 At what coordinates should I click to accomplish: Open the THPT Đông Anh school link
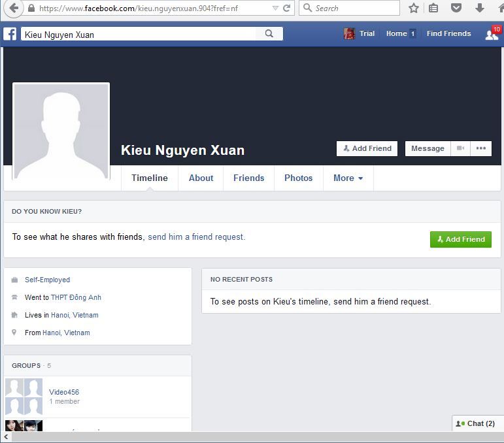pyautogui.click(x=76, y=297)
